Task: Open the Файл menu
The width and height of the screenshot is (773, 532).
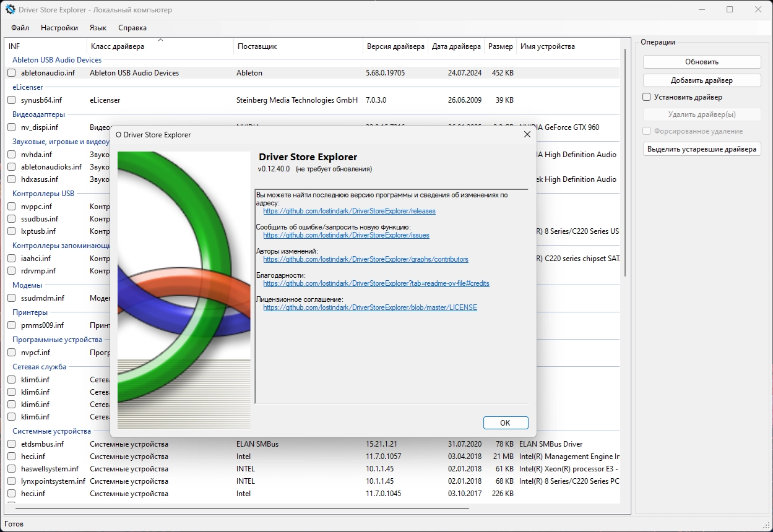Action: 20,28
